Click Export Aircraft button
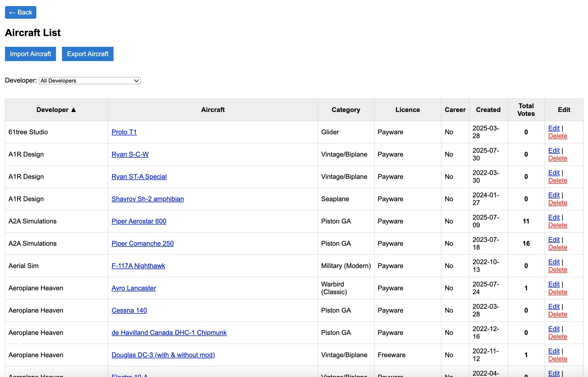Screen dimensions: 588x377 pos(88,54)
